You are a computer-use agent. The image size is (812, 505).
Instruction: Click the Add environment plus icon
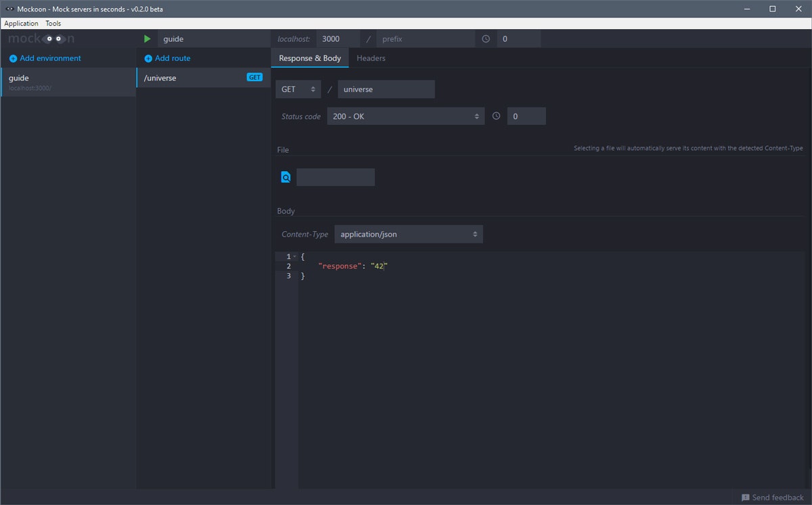click(x=13, y=59)
